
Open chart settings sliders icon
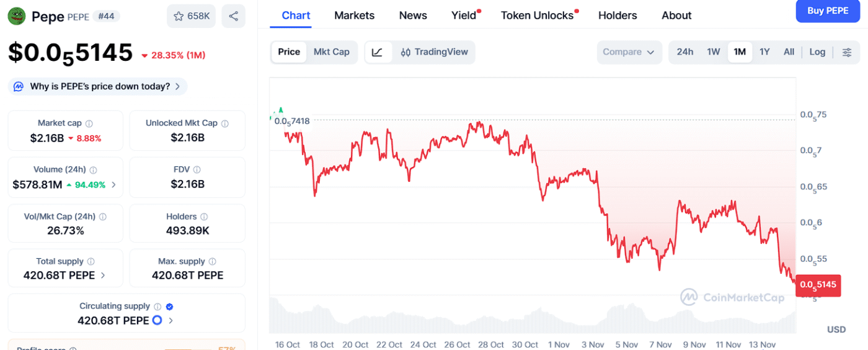coord(847,52)
